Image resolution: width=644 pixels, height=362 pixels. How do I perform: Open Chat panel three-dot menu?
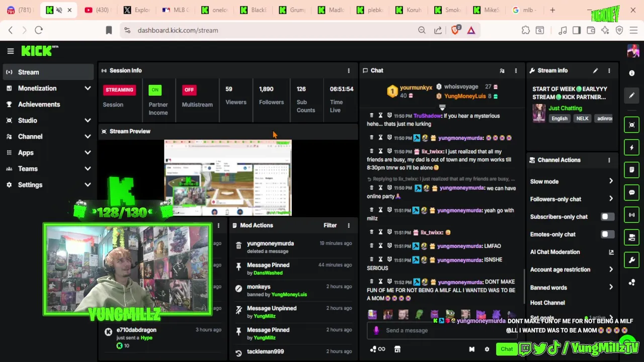[516, 70]
